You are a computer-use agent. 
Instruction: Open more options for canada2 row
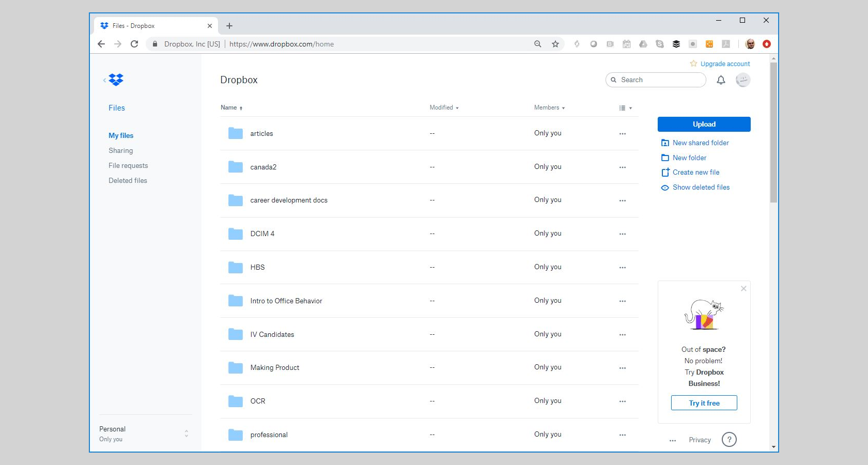tap(623, 167)
